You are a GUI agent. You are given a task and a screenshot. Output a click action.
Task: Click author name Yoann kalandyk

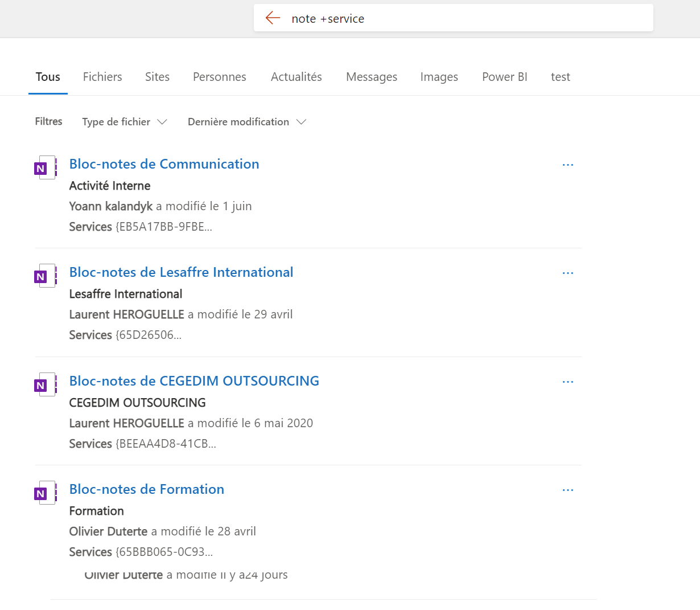coord(111,206)
